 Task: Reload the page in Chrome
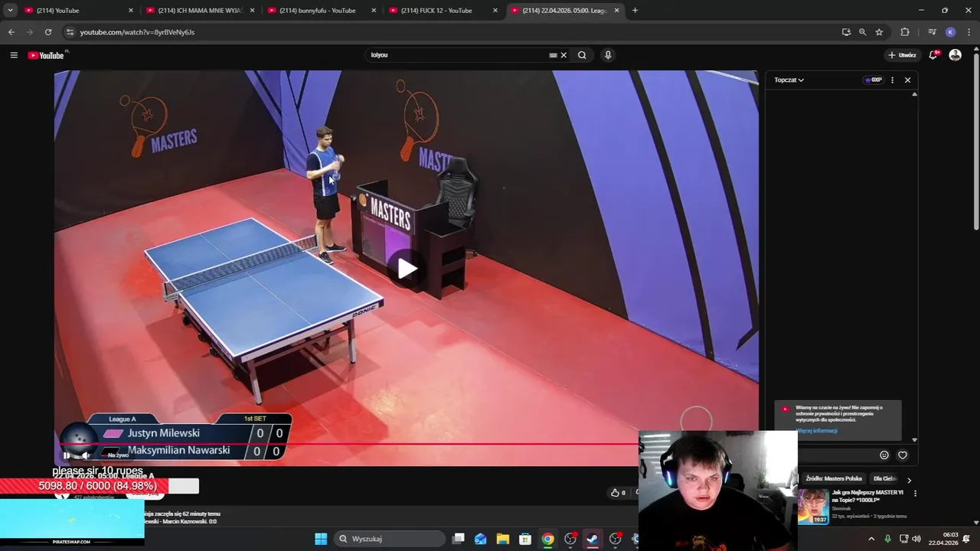[47, 32]
